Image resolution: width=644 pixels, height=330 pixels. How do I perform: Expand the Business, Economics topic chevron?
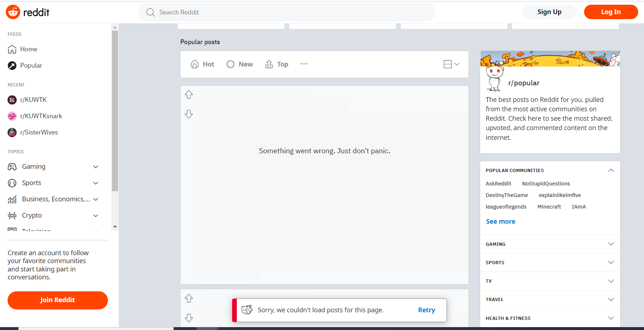(x=96, y=199)
